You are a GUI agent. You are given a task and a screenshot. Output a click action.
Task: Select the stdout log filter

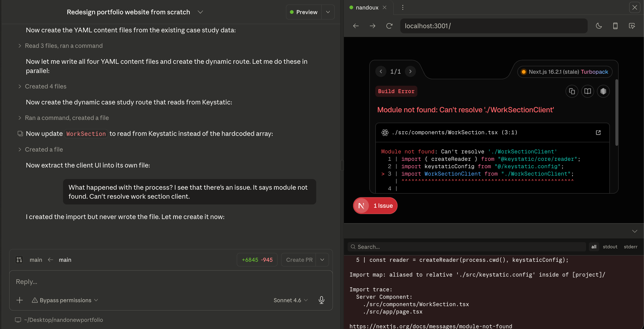point(610,247)
